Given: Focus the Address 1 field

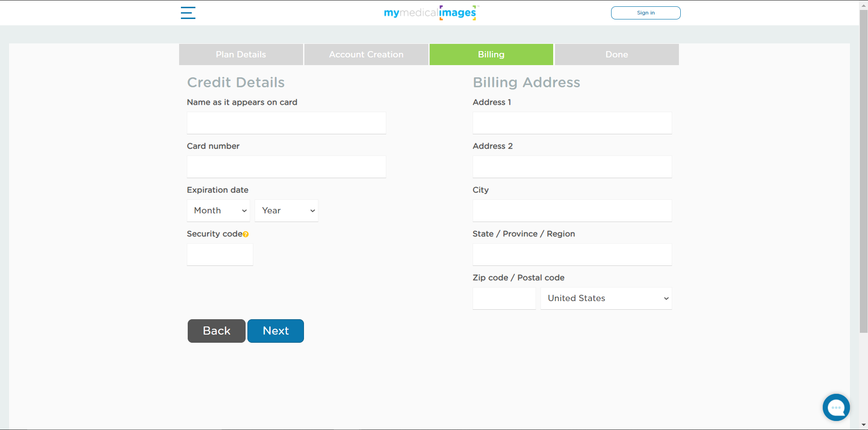Looking at the screenshot, I should pyautogui.click(x=572, y=123).
